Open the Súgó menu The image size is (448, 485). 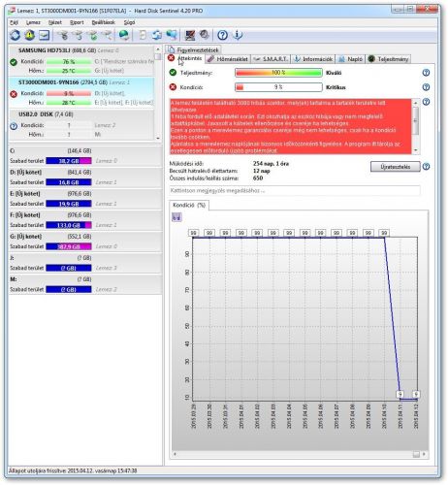coord(129,22)
